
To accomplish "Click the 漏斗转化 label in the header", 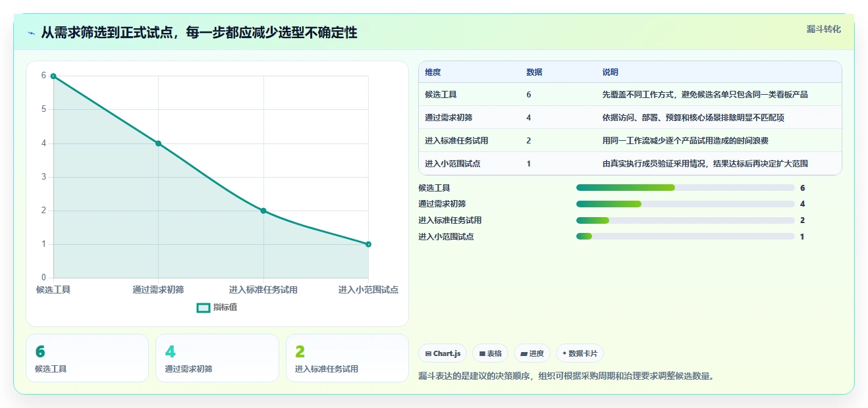I will pos(823,29).
